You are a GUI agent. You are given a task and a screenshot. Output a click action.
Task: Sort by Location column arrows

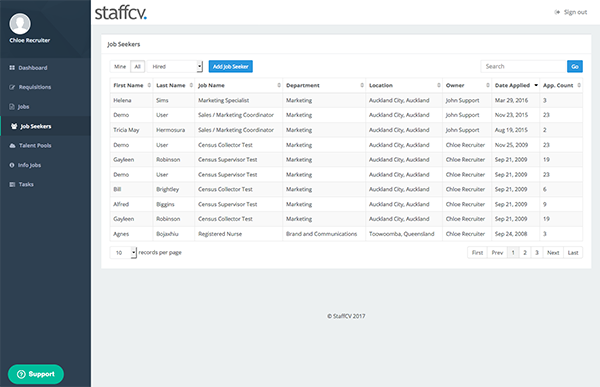[439, 85]
